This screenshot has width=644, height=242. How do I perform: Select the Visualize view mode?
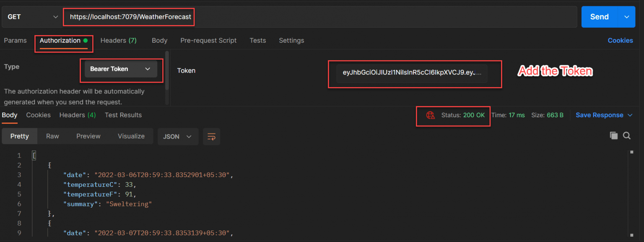[x=131, y=136]
